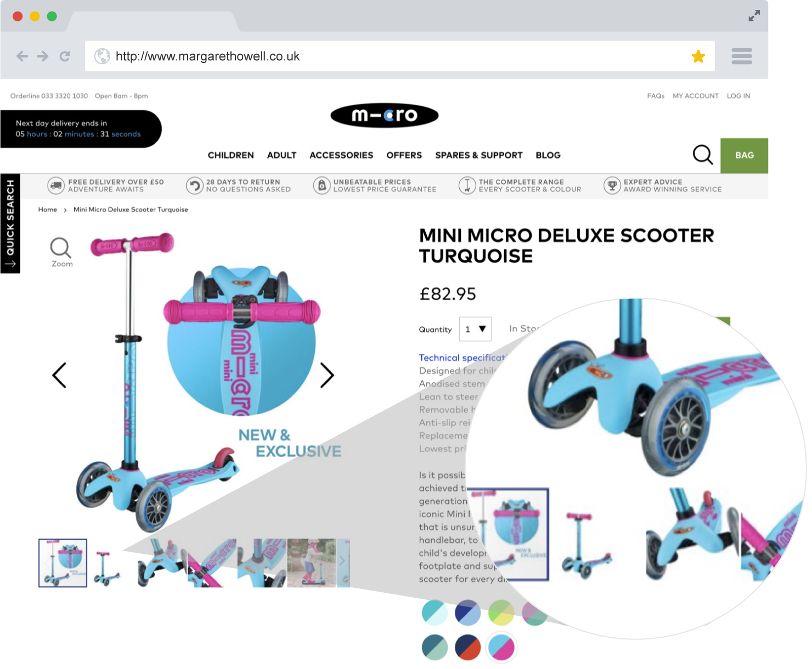The width and height of the screenshot is (812, 669).
Task: Click the m-cro logo
Action: point(384,115)
